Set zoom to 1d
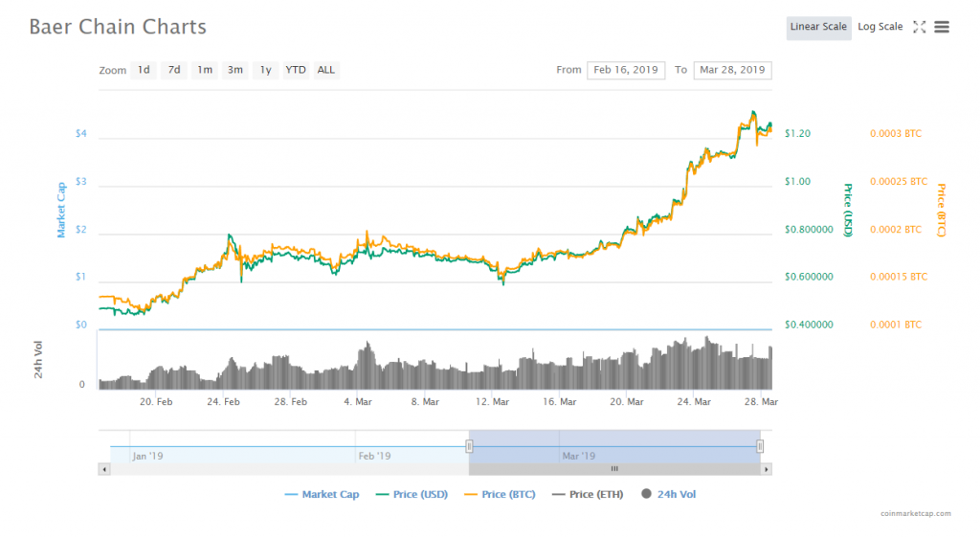 tap(144, 70)
